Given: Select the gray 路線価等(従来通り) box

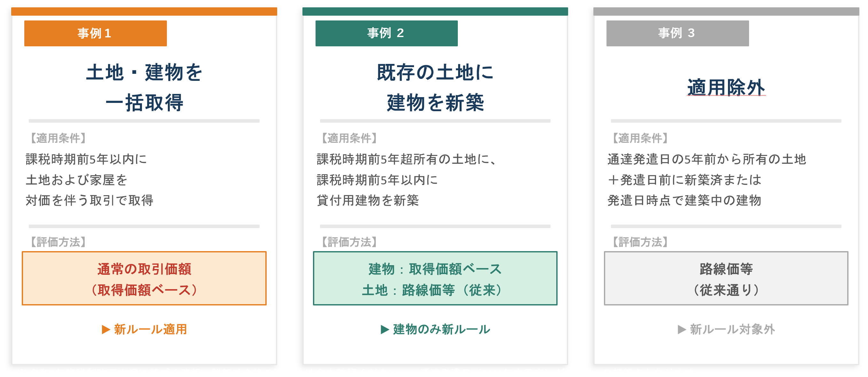Looking at the screenshot, I should pos(726,278).
